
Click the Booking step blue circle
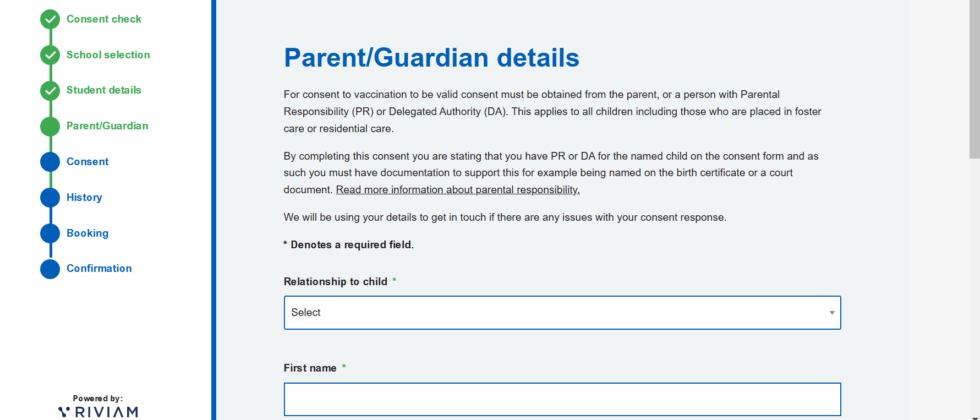[x=50, y=233]
